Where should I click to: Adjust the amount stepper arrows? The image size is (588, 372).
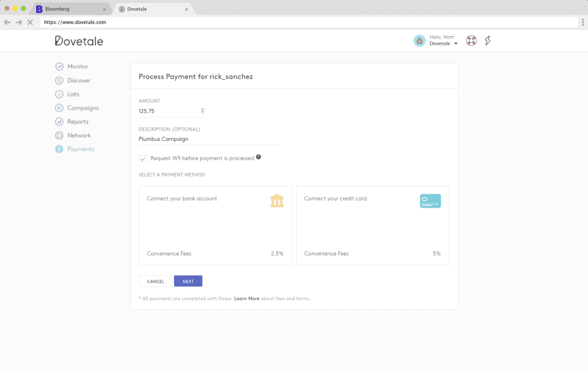click(203, 111)
